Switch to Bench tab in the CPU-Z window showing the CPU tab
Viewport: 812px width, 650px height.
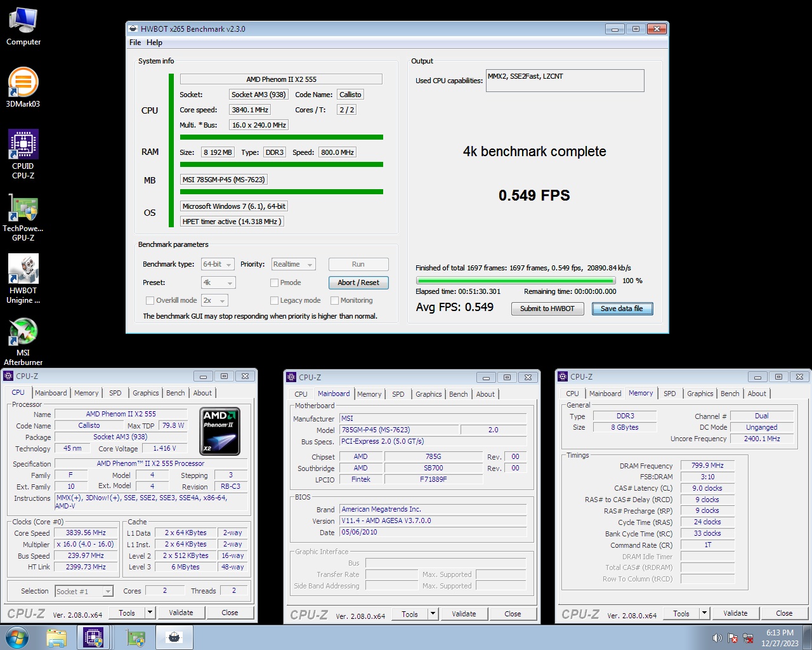[176, 393]
